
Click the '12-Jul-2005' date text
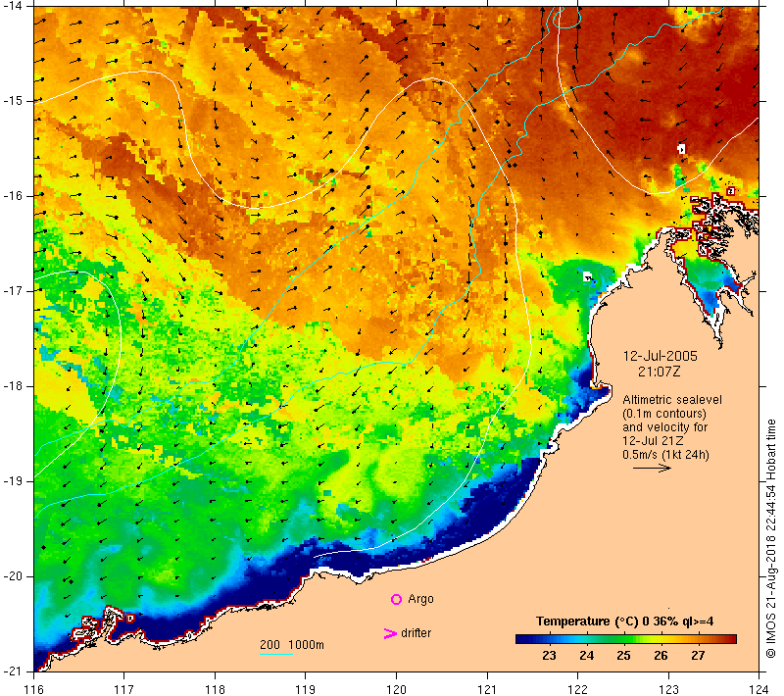[660, 356]
